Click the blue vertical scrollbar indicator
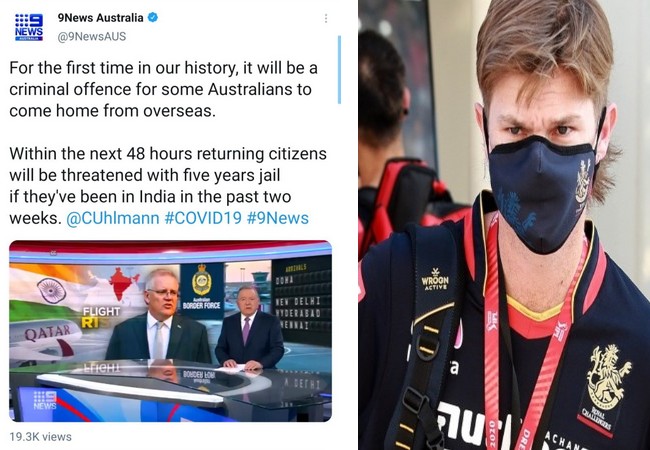This screenshot has height=450, width=650. 340,70
